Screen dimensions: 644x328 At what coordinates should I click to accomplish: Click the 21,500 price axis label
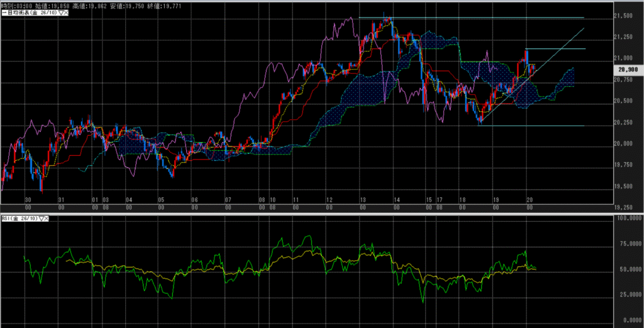pyautogui.click(x=625, y=16)
